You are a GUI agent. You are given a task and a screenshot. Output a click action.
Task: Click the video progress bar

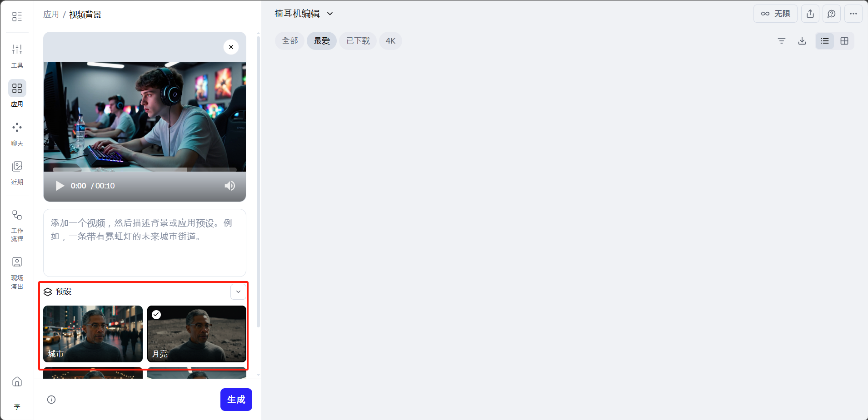click(x=145, y=169)
